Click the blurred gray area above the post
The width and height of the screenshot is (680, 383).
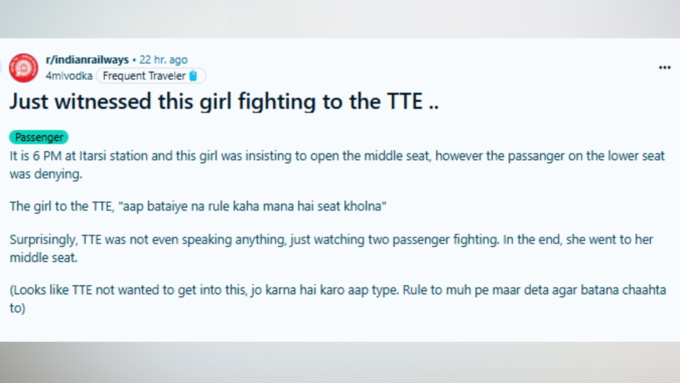340,19
